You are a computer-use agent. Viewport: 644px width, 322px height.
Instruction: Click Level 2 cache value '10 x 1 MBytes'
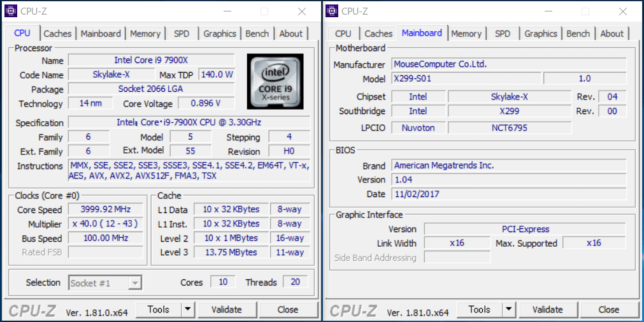click(231, 238)
